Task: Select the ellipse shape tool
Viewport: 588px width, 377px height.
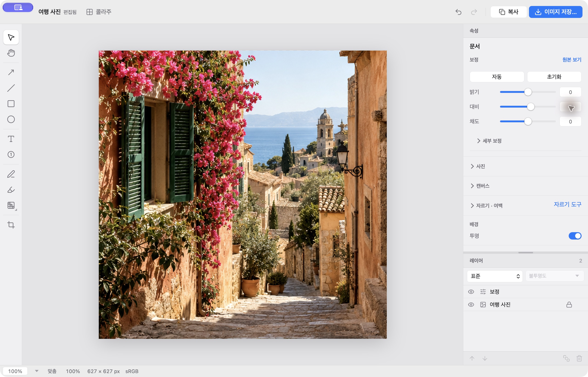Action: pos(11,119)
